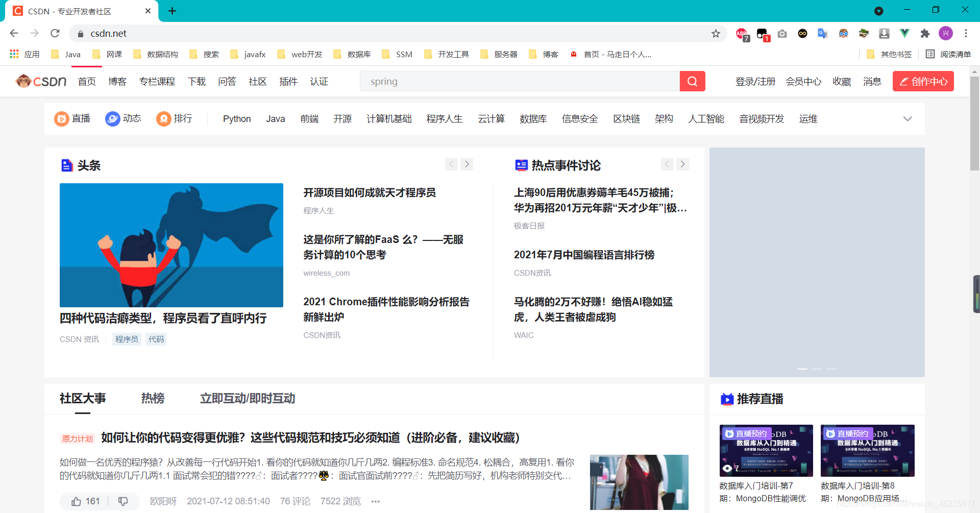This screenshot has height=513, width=980.
Task: Switch to the 热榜 tab
Action: (x=153, y=398)
